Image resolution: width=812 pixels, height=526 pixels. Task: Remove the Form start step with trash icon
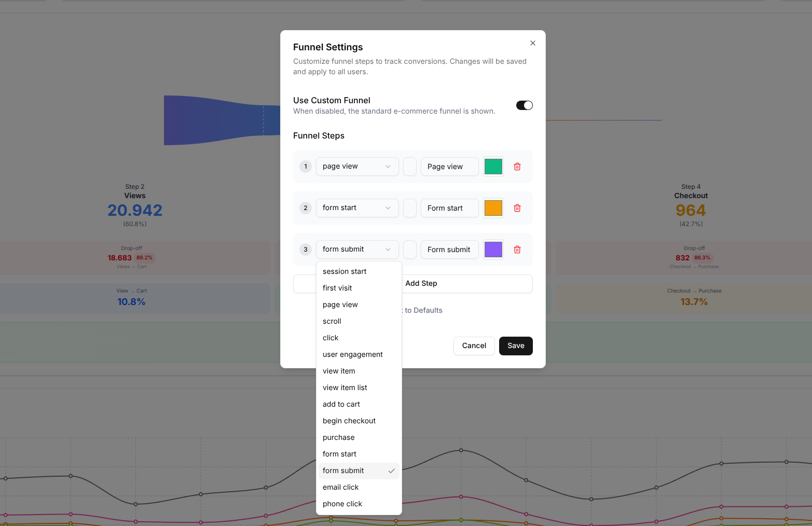tap(517, 207)
